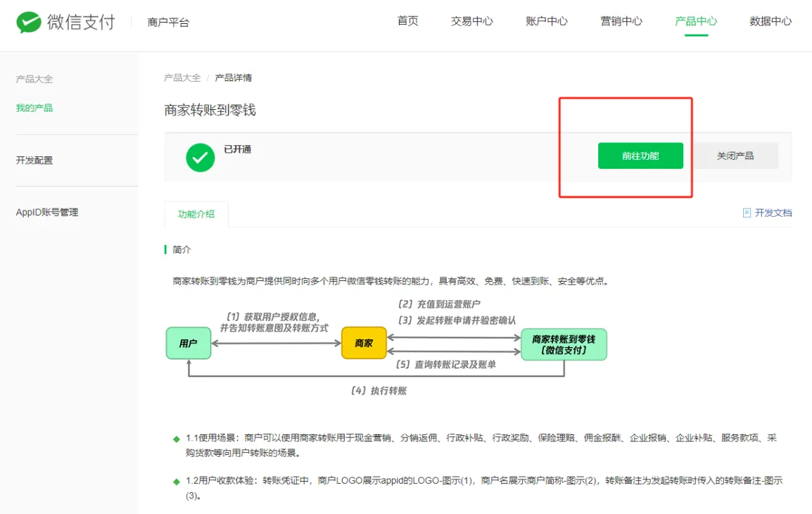This screenshot has width=812, height=514.
Task: Go to 账户中心 in top navigation
Action: [x=546, y=21]
